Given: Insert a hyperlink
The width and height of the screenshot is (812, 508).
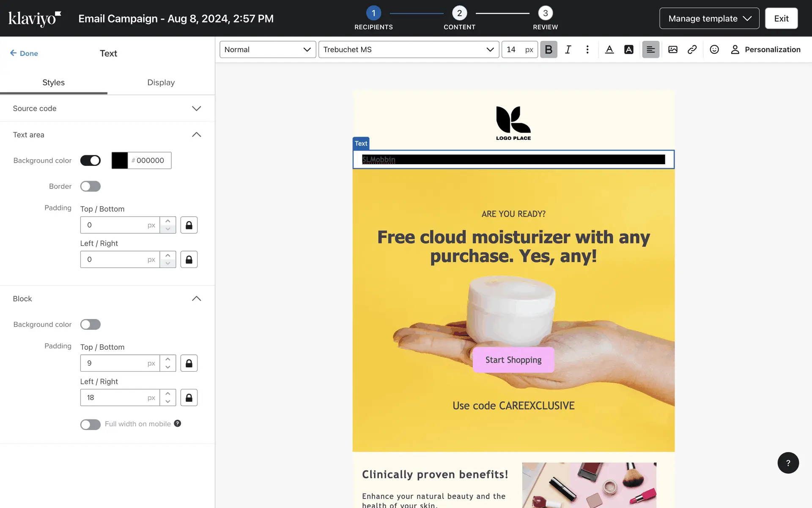Looking at the screenshot, I should [692, 50].
